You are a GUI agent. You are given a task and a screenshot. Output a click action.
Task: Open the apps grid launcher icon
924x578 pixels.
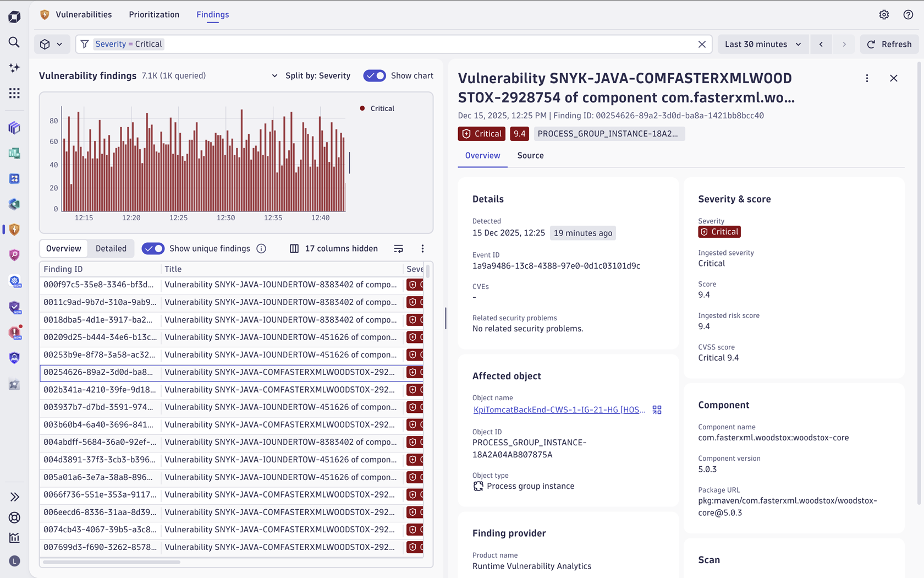14,93
